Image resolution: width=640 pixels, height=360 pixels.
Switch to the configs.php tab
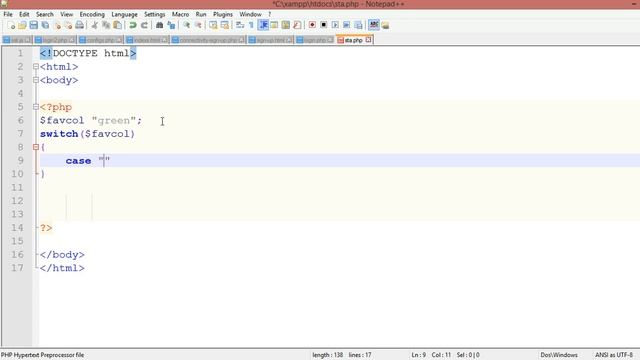(100, 40)
